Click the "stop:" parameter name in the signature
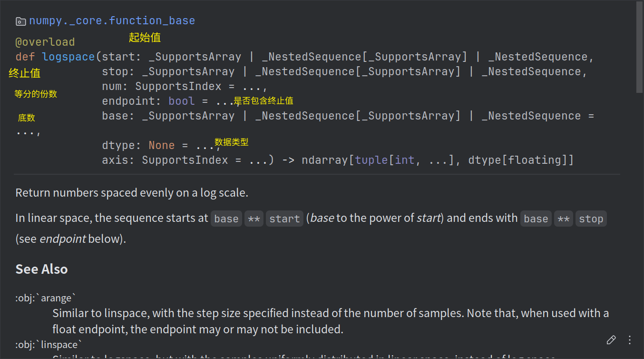Screen dimensions: 644x359 (x=118, y=72)
